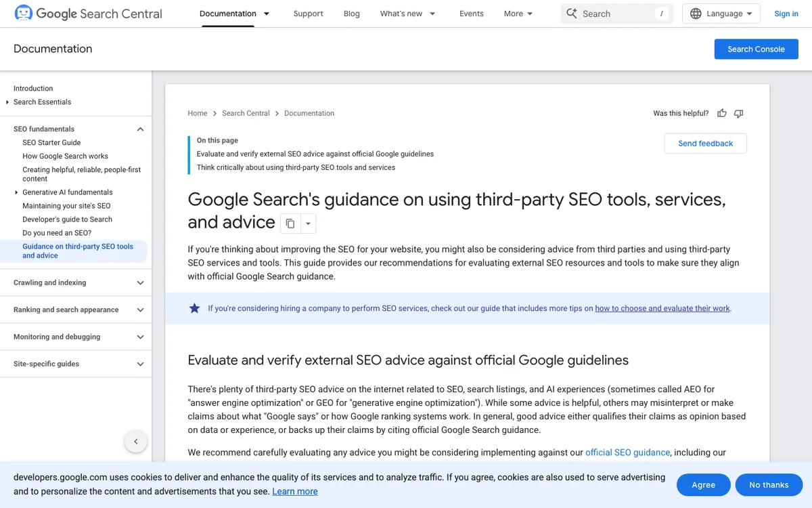Click Sign in link

click(786, 14)
